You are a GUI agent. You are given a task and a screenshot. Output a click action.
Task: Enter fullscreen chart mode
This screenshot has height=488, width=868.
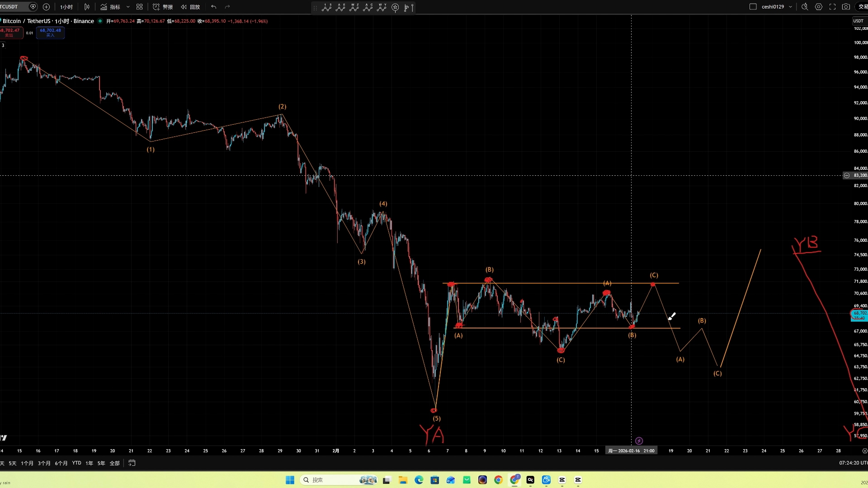(x=832, y=7)
